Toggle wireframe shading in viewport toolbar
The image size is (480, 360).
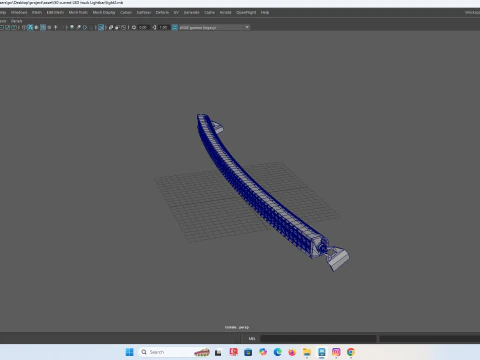point(24,27)
